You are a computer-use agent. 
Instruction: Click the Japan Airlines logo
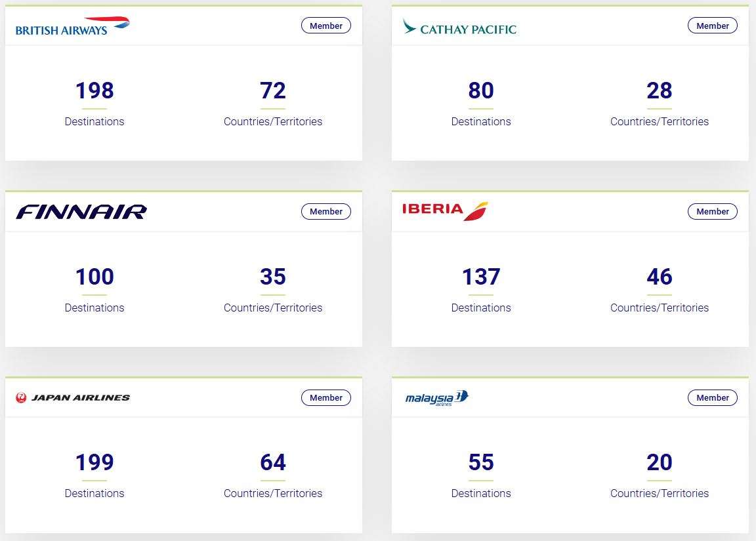pyautogui.click(x=73, y=397)
